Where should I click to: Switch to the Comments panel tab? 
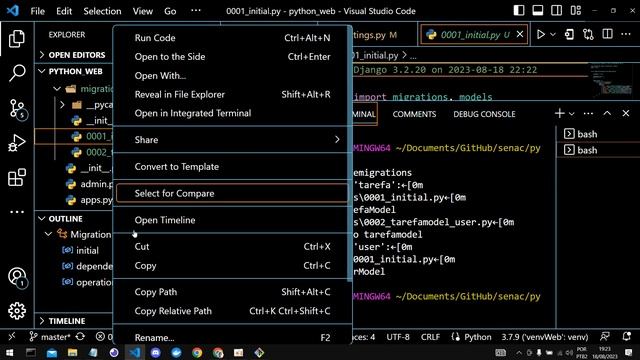[x=414, y=114]
